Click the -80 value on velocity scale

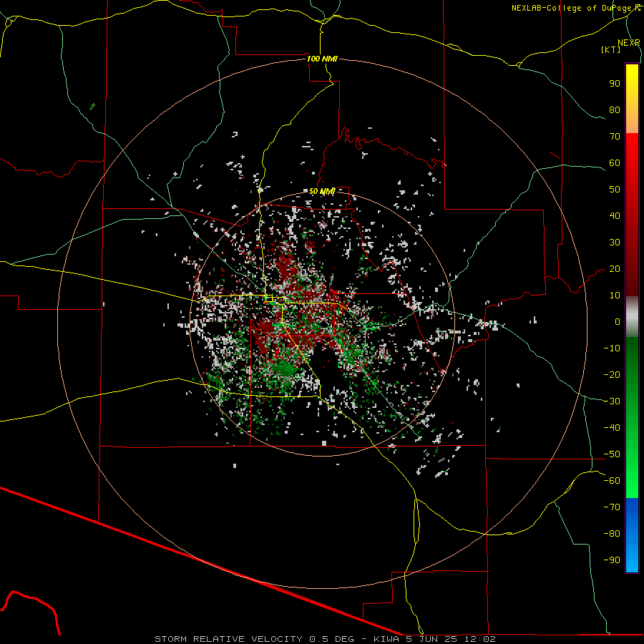pyautogui.click(x=612, y=534)
